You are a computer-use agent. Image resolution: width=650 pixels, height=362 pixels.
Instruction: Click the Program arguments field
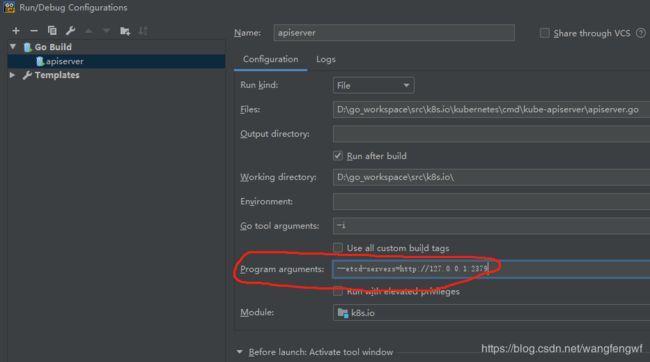491,269
